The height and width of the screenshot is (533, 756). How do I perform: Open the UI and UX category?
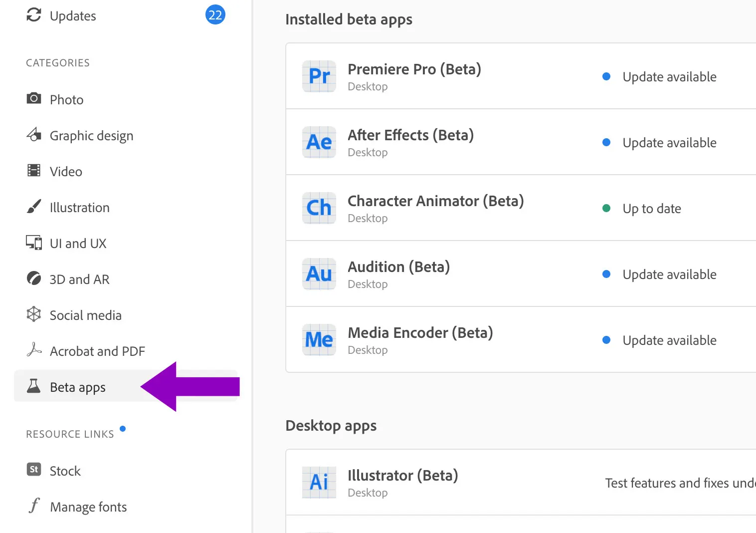point(78,244)
